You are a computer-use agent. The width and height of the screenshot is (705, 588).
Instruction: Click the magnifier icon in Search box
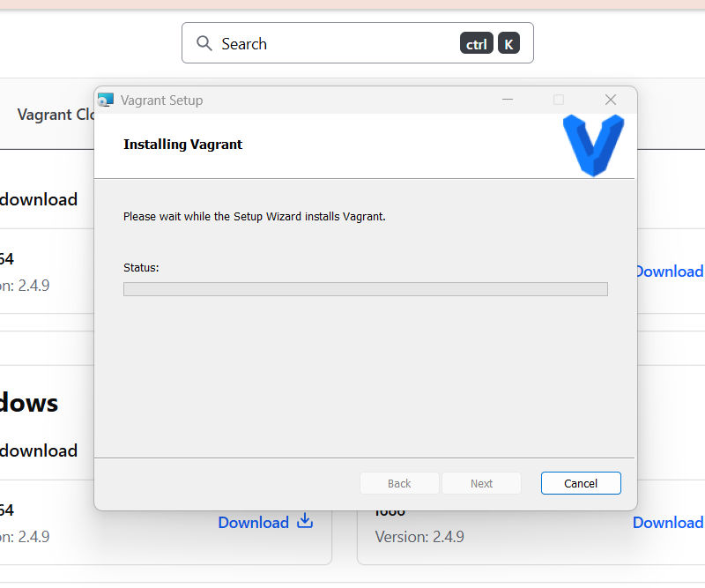204,43
